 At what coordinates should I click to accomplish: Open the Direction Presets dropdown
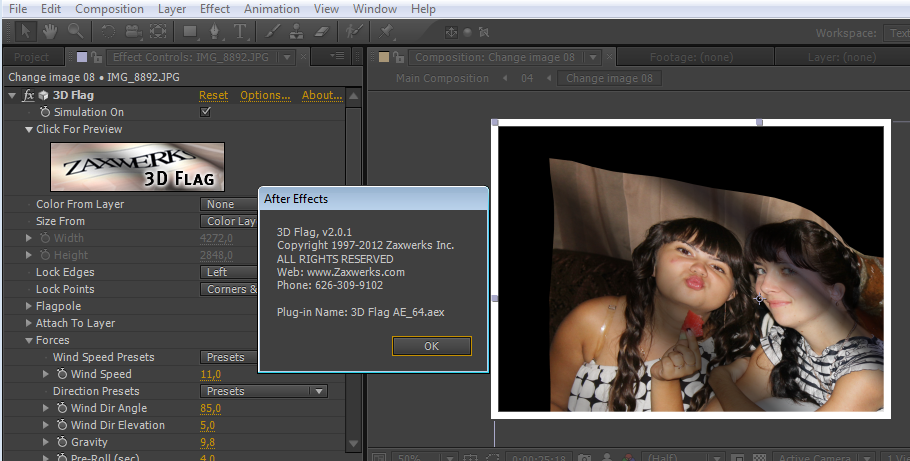tap(264, 391)
